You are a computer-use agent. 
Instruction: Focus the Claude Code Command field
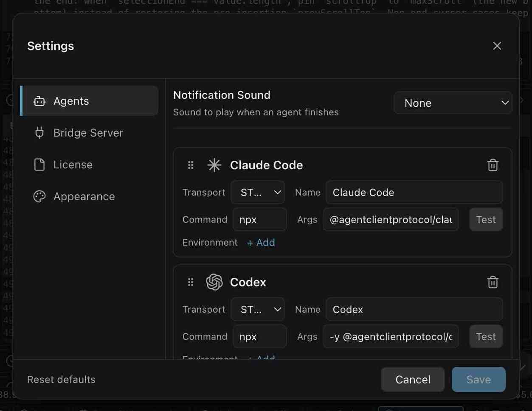click(260, 219)
